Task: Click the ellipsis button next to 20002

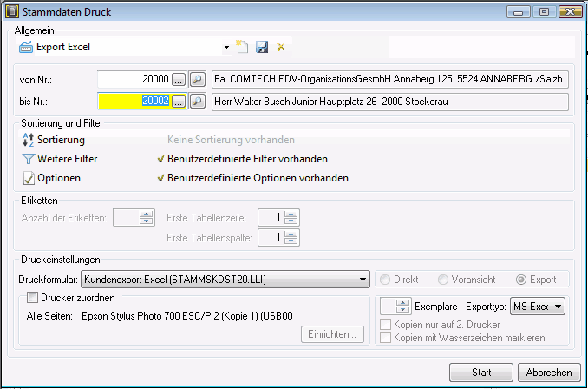Action: click(179, 101)
